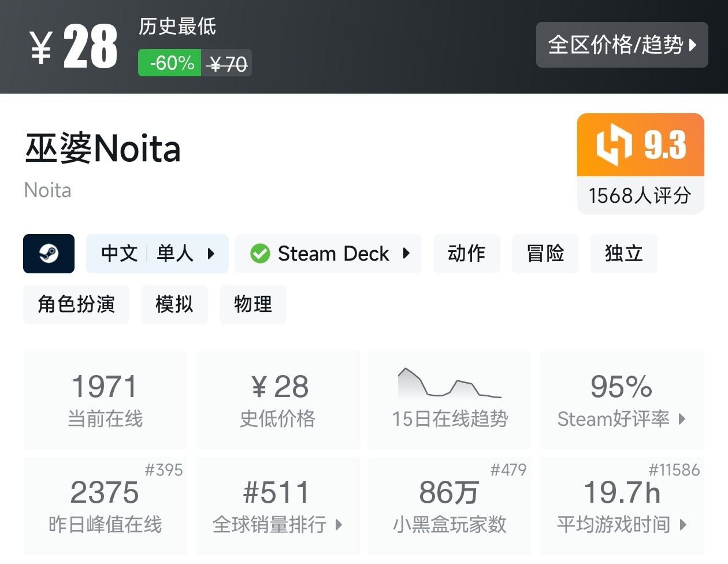The height and width of the screenshot is (564, 728).
Task: Select the 独立 genre tag
Action: pyautogui.click(x=623, y=254)
